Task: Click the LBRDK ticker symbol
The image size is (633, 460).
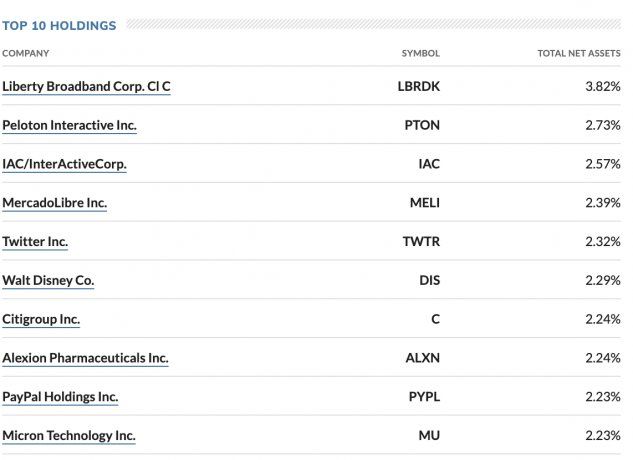Action: coord(419,86)
